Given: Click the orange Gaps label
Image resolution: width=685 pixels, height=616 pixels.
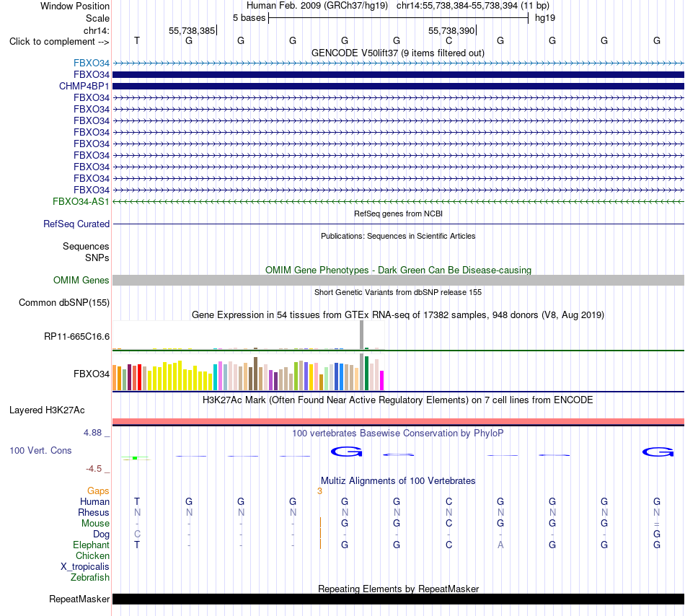Looking at the screenshot, I should click(x=98, y=490).
